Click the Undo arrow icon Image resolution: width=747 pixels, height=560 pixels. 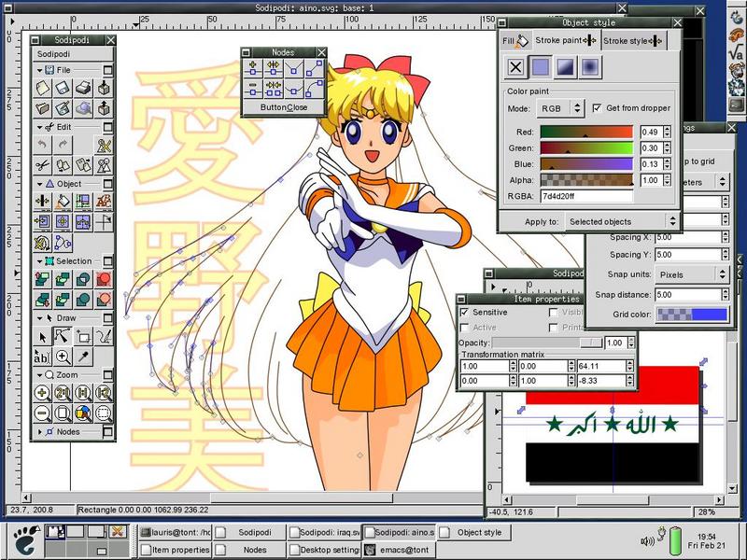[x=42, y=145]
